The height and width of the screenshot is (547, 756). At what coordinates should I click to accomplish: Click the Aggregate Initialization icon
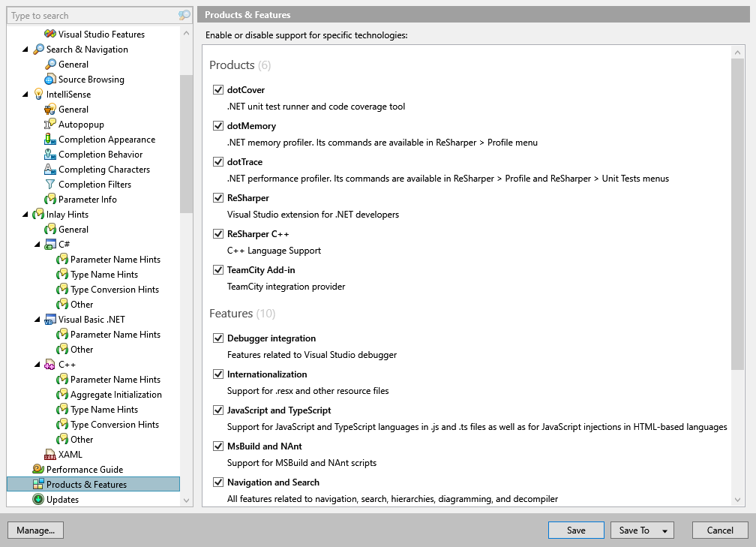[61, 394]
